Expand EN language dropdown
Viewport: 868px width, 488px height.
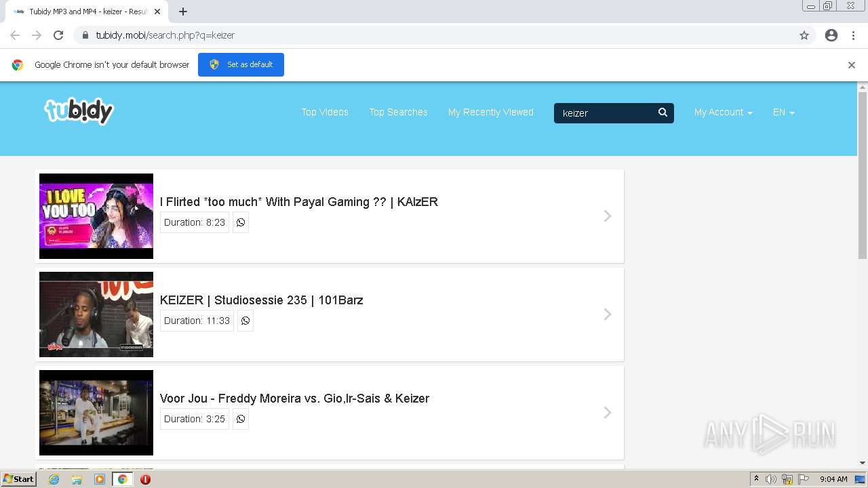pos(783,113)
